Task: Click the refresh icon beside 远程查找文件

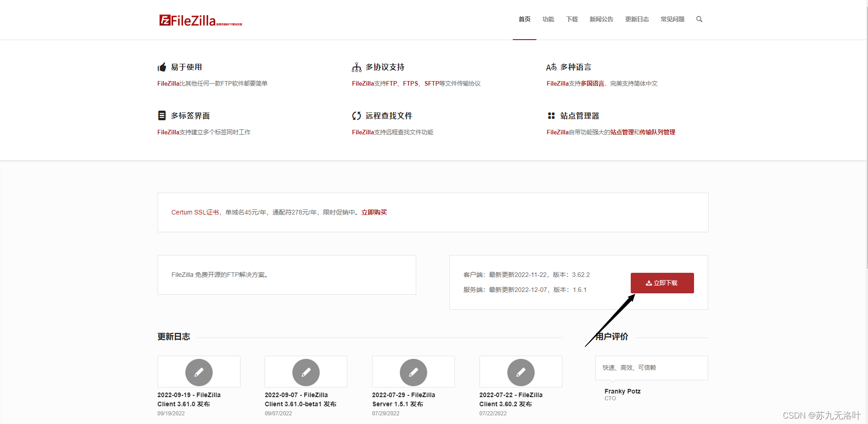Action: (357, 116)
